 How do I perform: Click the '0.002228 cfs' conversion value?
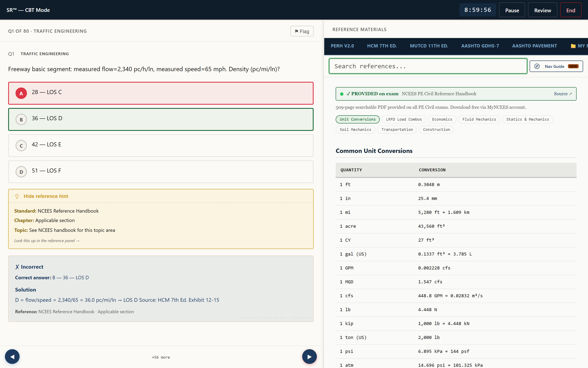tap(434, 268)
